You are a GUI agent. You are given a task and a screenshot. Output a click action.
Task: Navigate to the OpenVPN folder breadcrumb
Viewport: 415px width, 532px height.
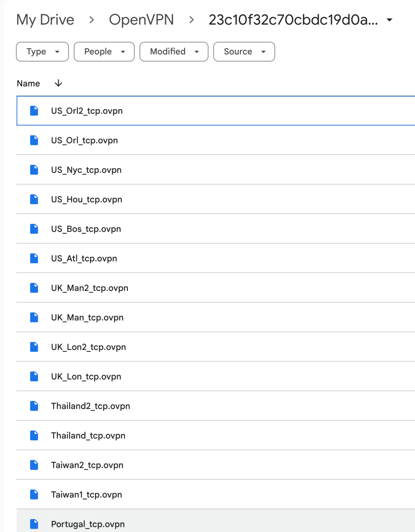coord(141,20)
